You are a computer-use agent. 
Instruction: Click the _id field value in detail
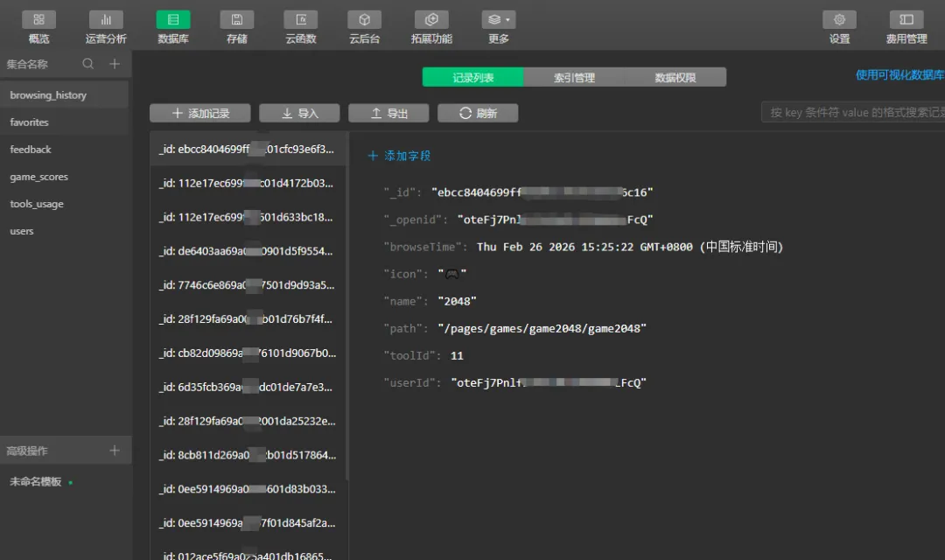pos(542,192)
